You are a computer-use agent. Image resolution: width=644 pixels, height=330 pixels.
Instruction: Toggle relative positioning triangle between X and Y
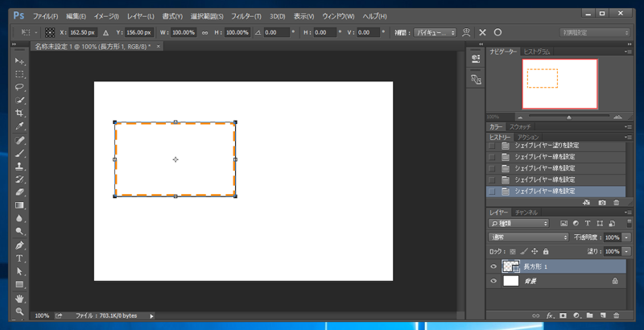tap(105, 32)
